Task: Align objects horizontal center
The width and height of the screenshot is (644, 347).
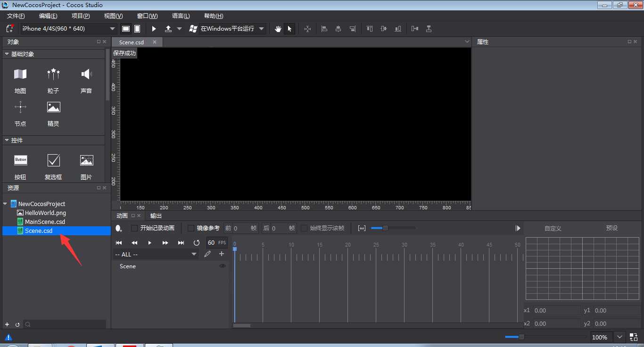Action: click(x=339, y=29)
